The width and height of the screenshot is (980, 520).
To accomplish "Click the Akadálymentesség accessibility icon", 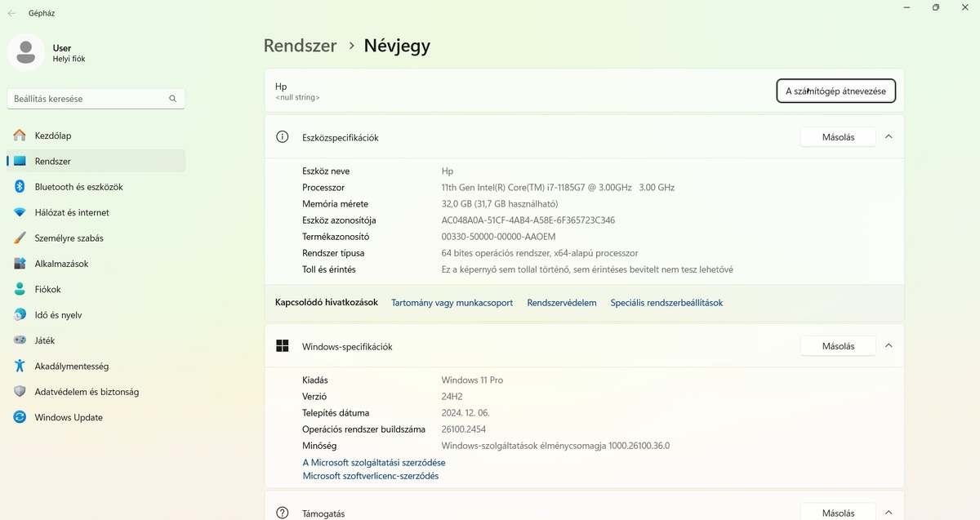I will point(20,367).
